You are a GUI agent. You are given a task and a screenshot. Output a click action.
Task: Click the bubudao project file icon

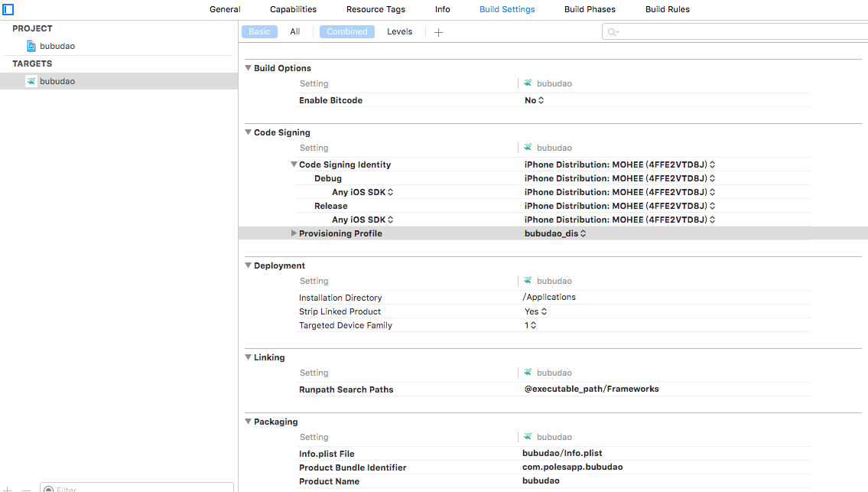coord(31,46)
